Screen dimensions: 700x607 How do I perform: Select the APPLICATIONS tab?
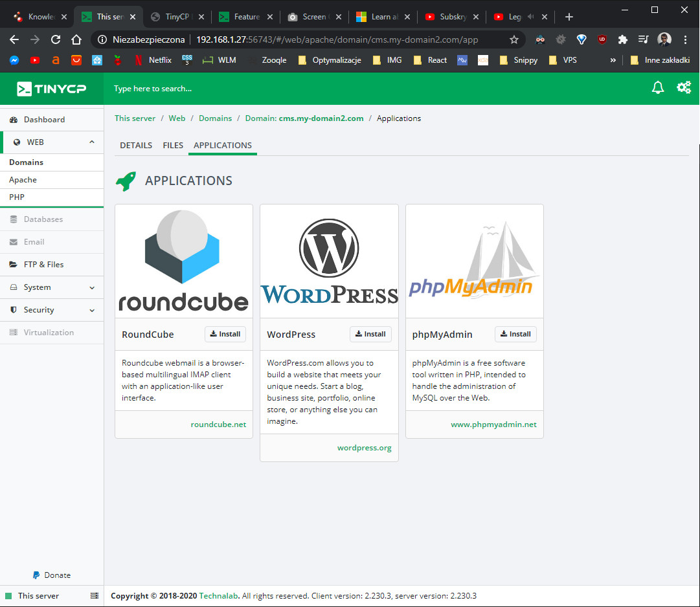pyautogui.click(x=223, y=146)
